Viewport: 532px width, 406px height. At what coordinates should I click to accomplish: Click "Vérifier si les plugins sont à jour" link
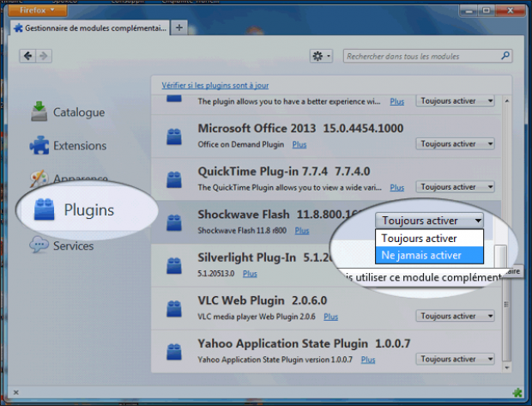tap(215, 86)
